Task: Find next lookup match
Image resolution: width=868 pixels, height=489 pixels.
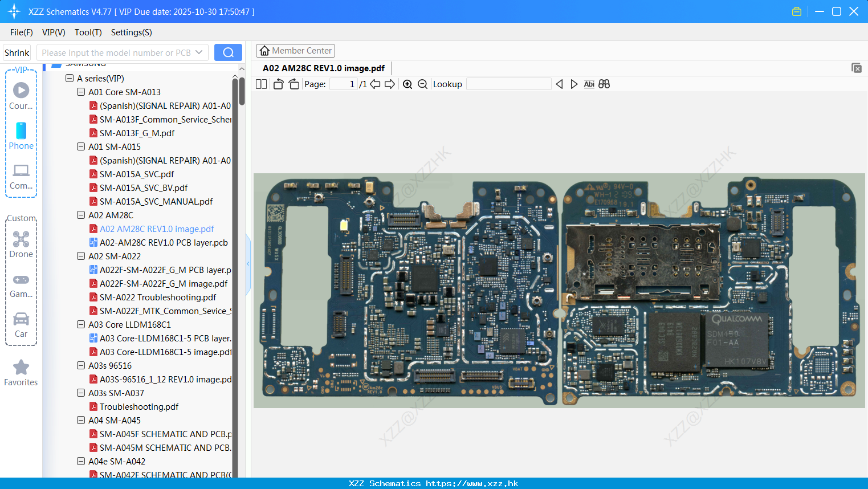Action: (574, 84)
